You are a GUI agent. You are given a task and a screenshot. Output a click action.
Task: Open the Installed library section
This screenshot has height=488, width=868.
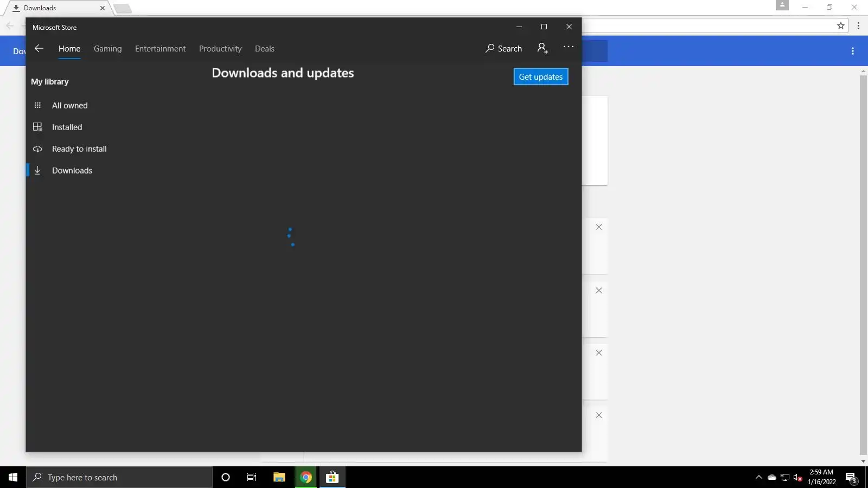(67, 127)
